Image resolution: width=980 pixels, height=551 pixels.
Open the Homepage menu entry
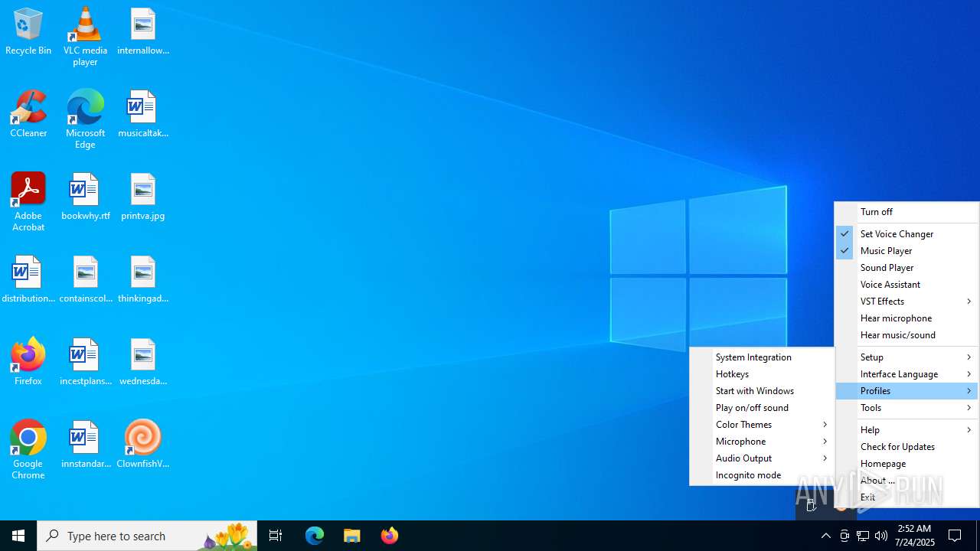coord(906,464)
